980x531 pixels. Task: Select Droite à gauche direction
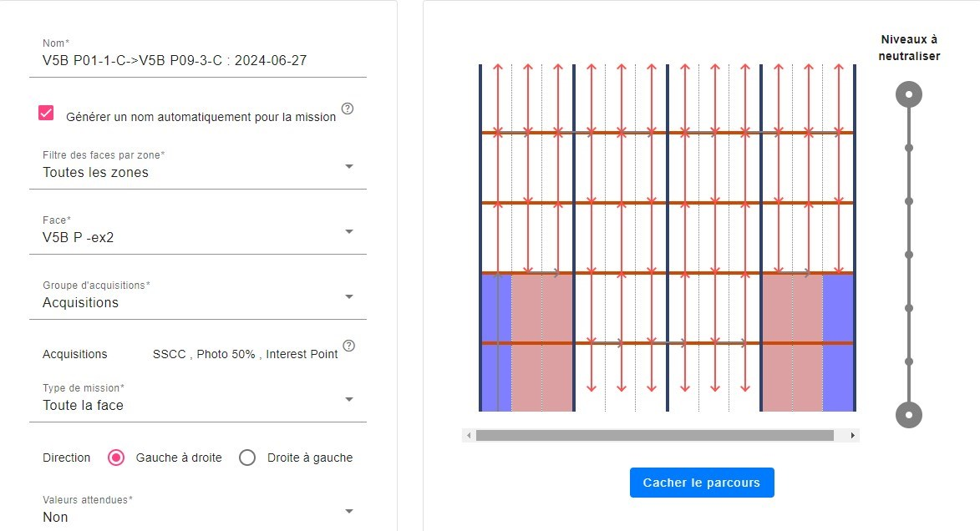point(246,458)
